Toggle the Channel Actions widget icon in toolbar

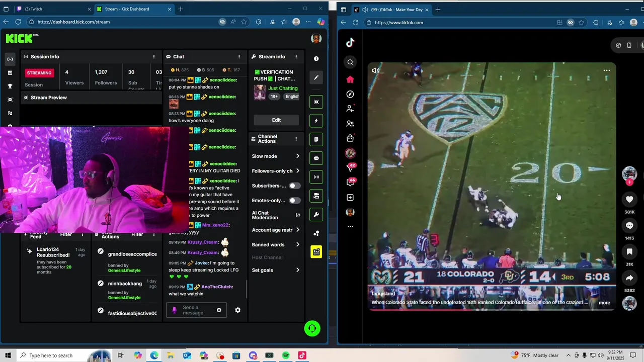click(316, 196)
